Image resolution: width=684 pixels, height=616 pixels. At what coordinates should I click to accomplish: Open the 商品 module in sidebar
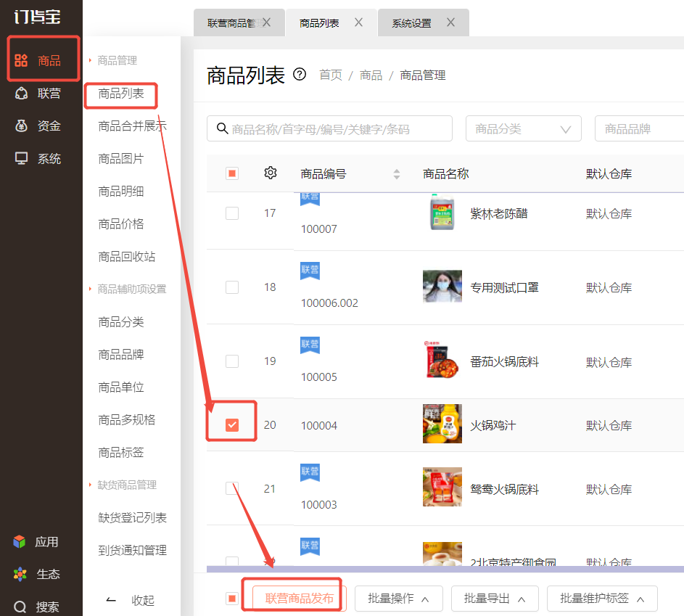coord(38,60)
